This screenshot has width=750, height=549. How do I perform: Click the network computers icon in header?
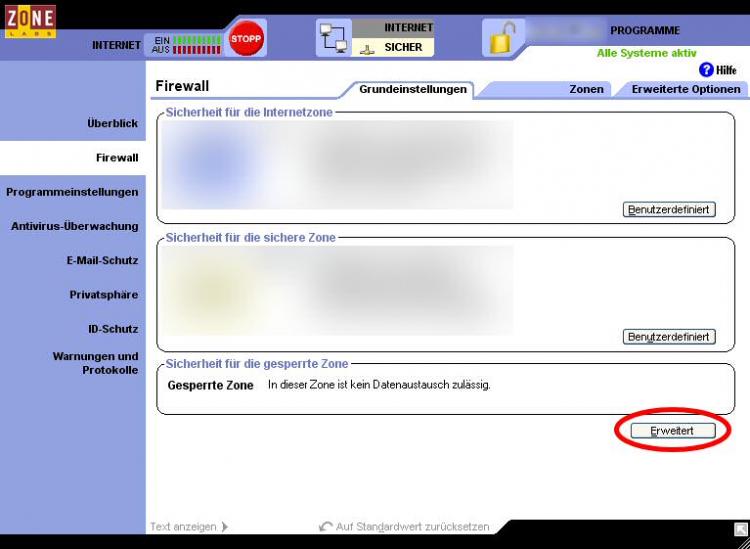coord(333,38)
